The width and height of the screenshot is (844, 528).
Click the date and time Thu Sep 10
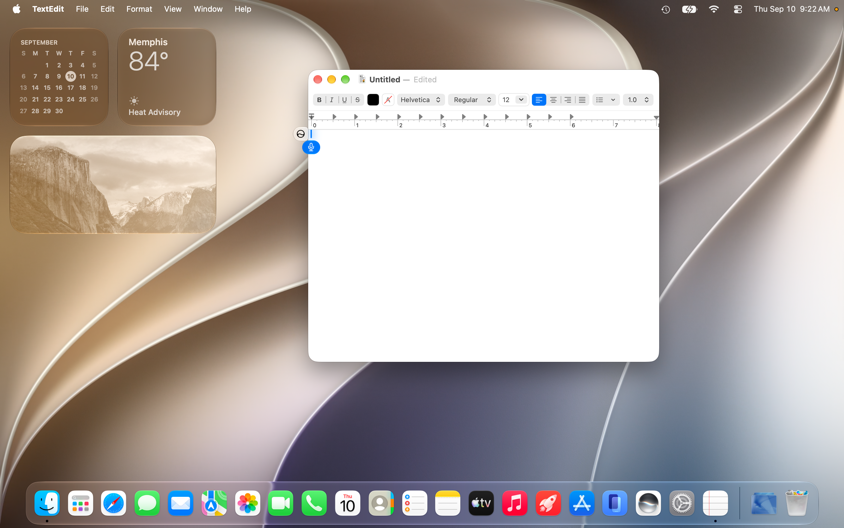pos(792,9)
